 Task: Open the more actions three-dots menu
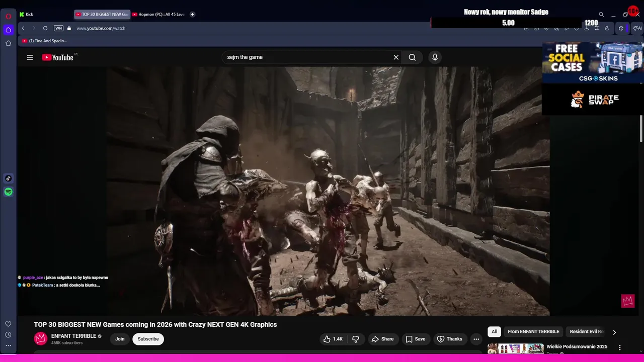[x=476, y=339]
